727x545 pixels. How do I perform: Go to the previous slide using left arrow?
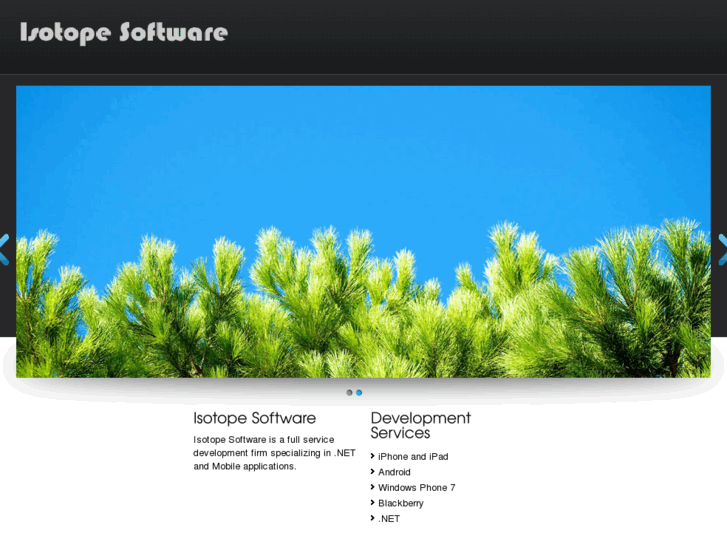click(4, 250)
